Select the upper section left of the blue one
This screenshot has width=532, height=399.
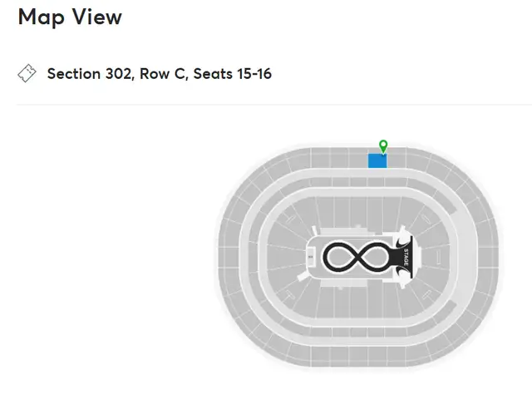[x=358, y=158]
